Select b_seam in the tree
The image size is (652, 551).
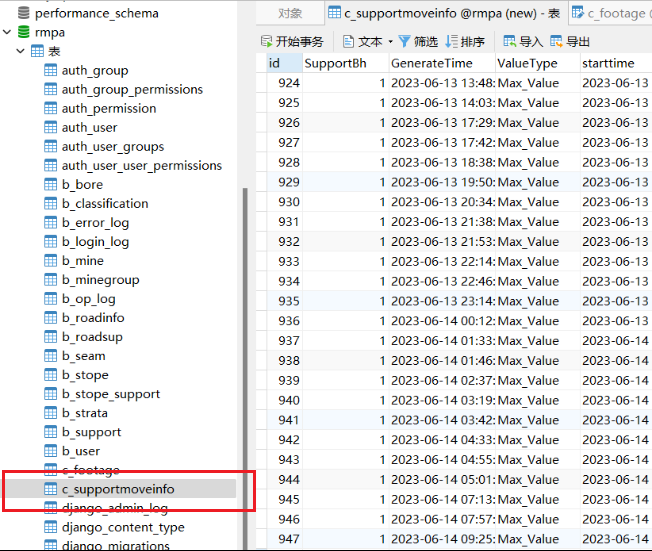point(84,356)
